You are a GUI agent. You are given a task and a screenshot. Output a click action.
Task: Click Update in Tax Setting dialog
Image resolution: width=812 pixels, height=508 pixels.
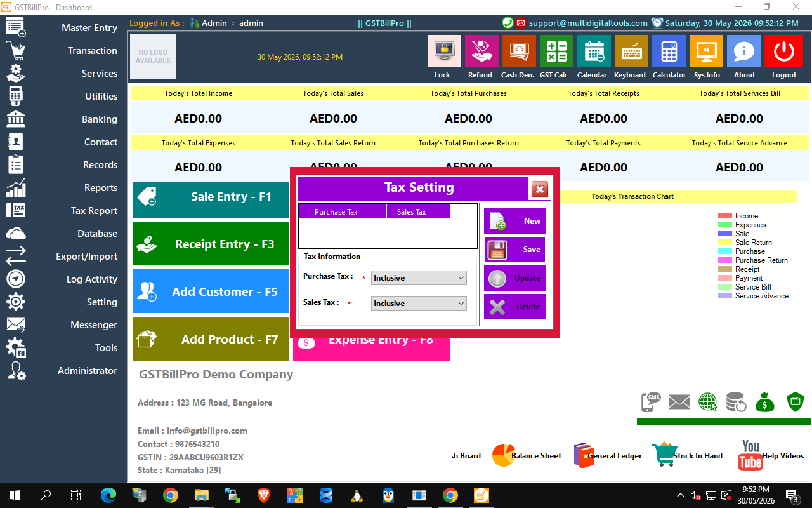[x=514, y=278]
